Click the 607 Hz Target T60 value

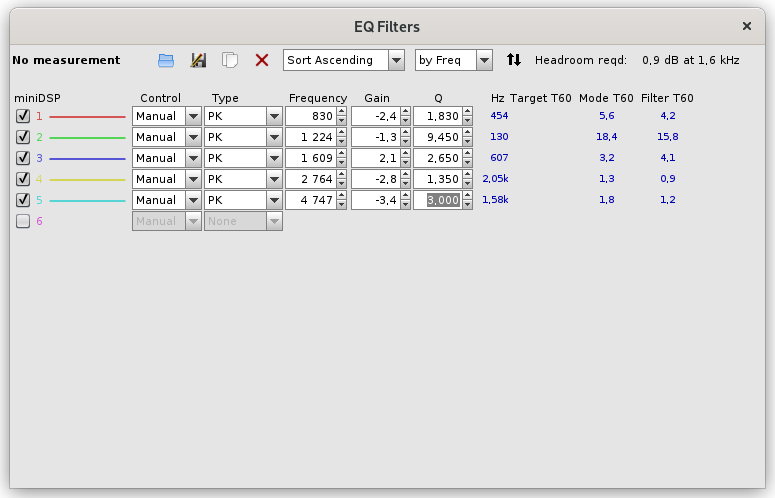tap(499, 158)
